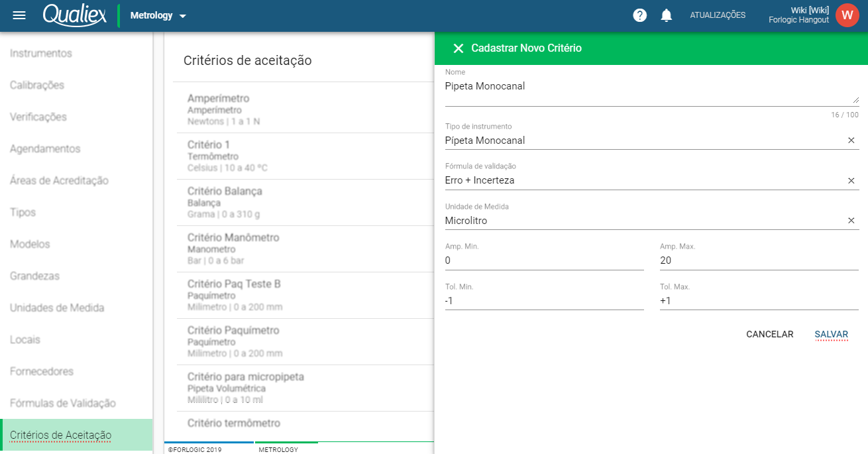This screenshot has height=454, width=868.
Task: Open the help question mark icon
Action: pos(639,15)
